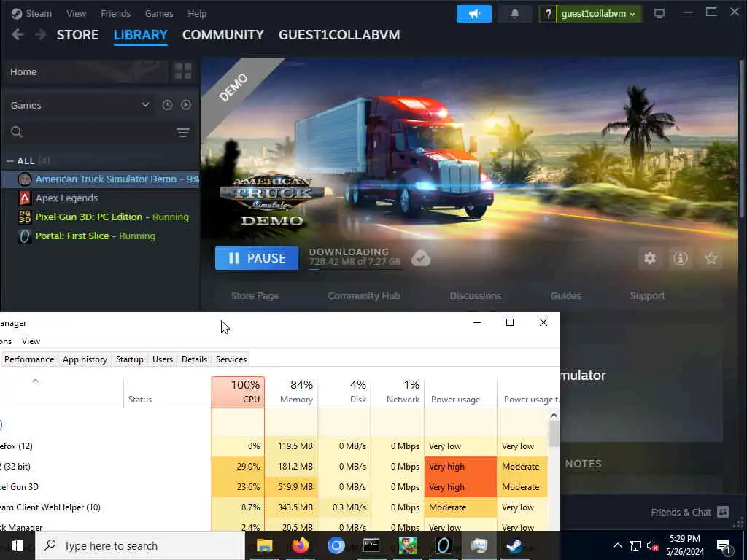Pause the American Truck Simulator download
Image resolution: width=747 pixels, height=560 pixels.
click(x=257, y=258)
